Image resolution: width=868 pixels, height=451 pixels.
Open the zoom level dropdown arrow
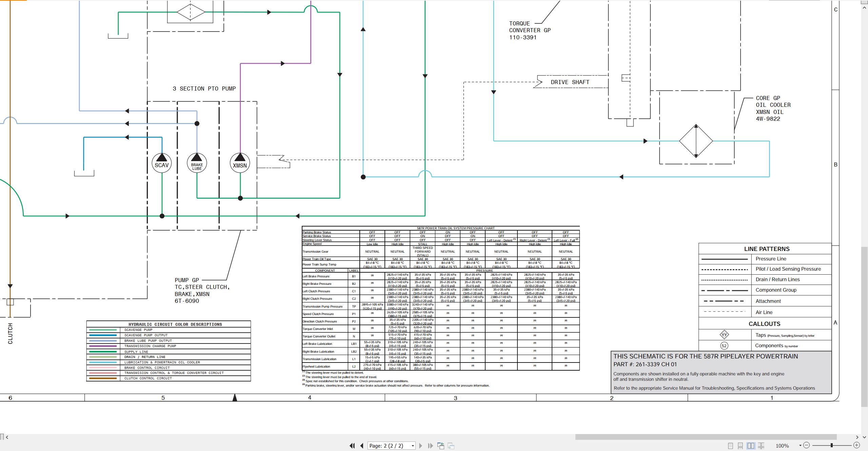click(x=800, y=446)
